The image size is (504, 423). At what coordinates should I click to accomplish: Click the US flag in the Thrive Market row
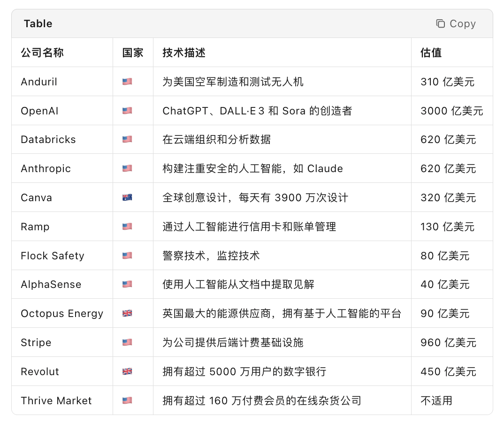(127, 400)
